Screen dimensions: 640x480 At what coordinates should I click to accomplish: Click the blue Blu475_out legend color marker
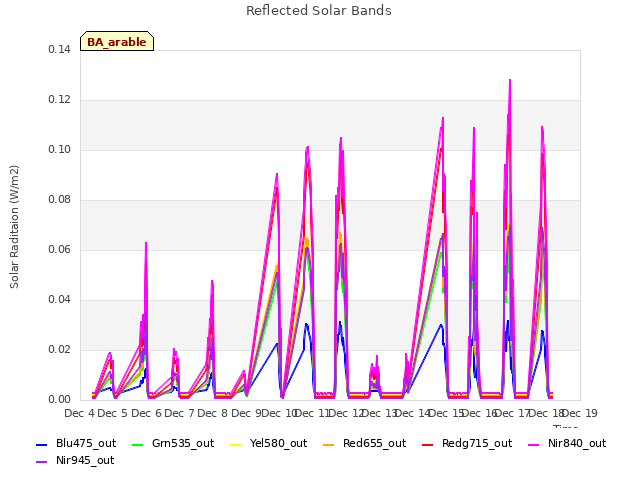(42, 444)
